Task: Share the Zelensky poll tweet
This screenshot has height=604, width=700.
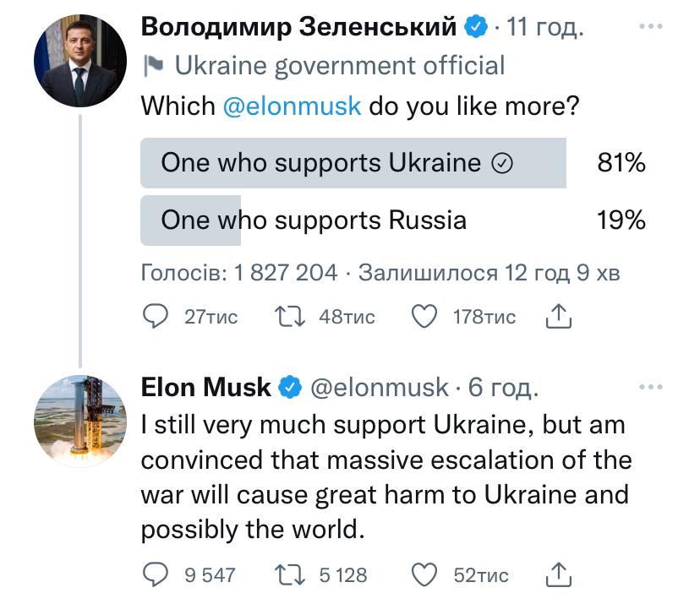Action: [559, 317]
